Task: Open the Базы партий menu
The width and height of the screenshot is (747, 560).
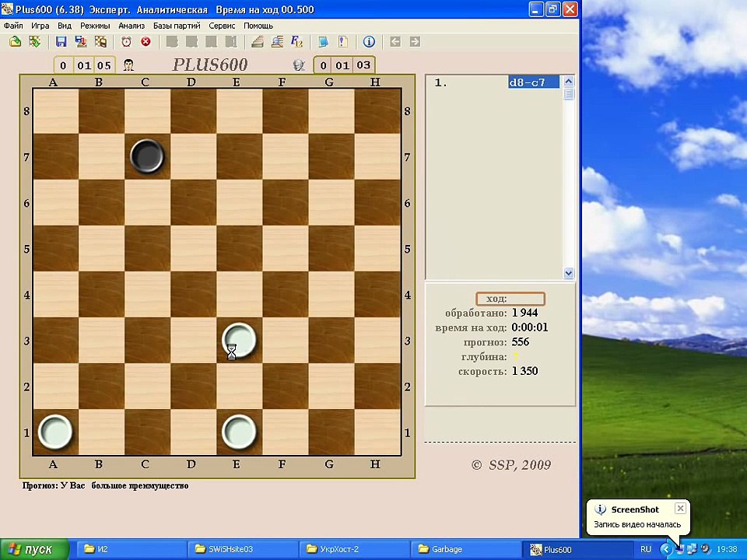Action: pyautogui.click(x=177, y=26)
